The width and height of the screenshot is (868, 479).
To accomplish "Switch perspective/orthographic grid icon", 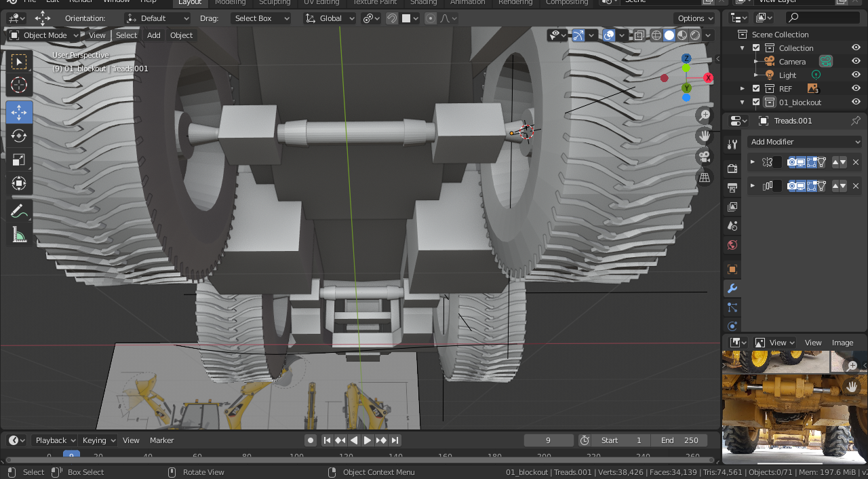I will [705, 177].
